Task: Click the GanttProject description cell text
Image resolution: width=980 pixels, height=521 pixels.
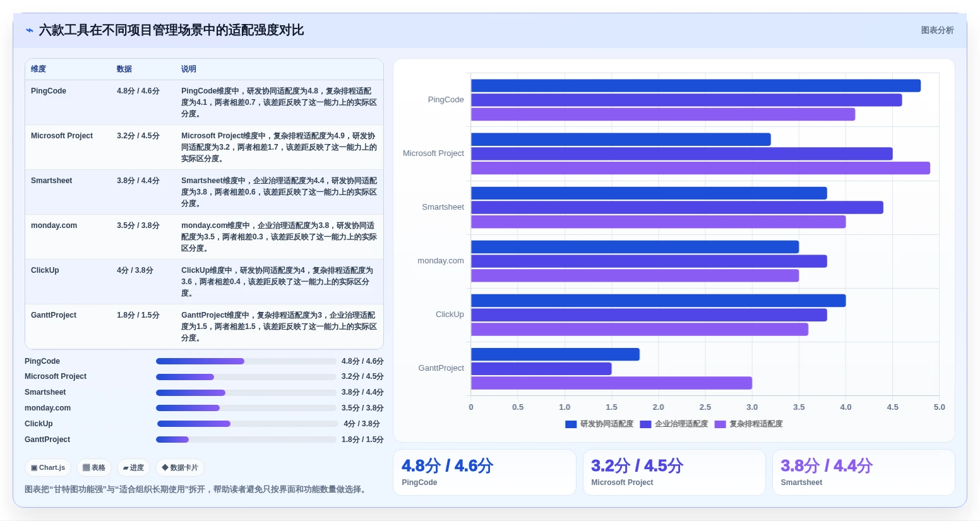Action: point(279,326)
